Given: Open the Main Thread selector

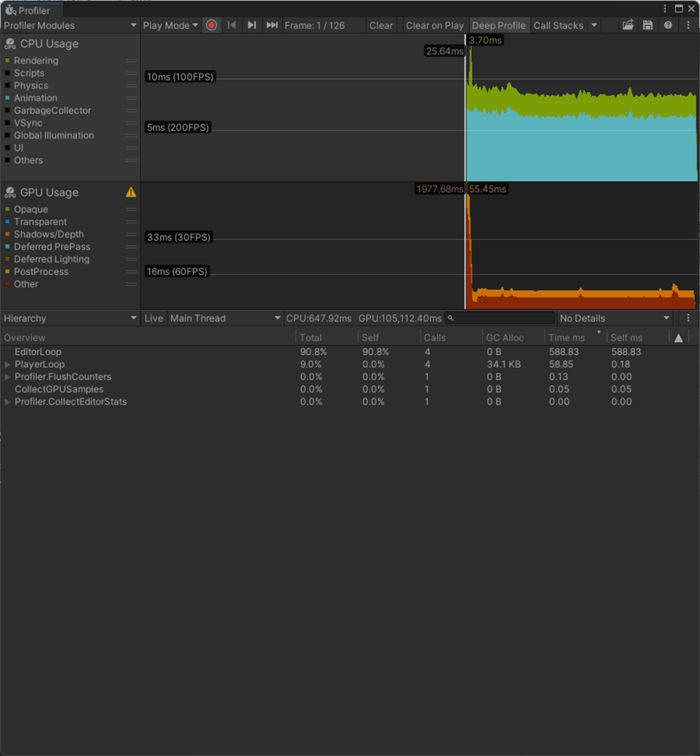Looking at the screenshot, I should click(225, 318).
